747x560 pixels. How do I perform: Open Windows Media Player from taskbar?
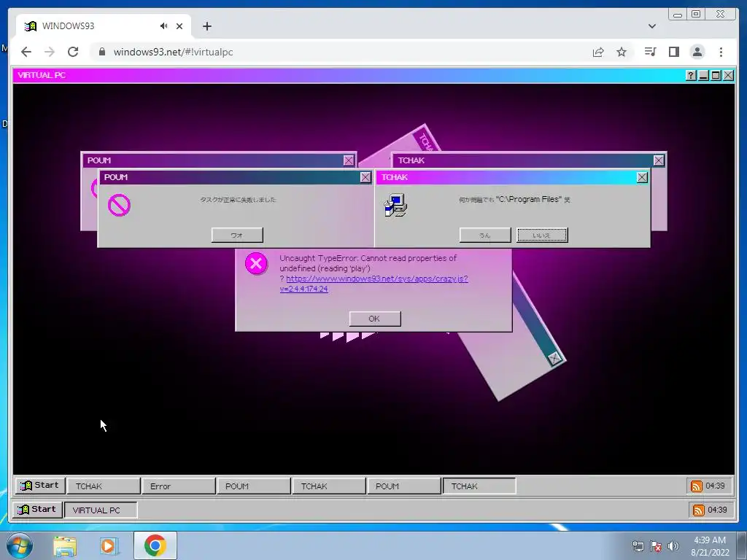[x=109, y=545]
